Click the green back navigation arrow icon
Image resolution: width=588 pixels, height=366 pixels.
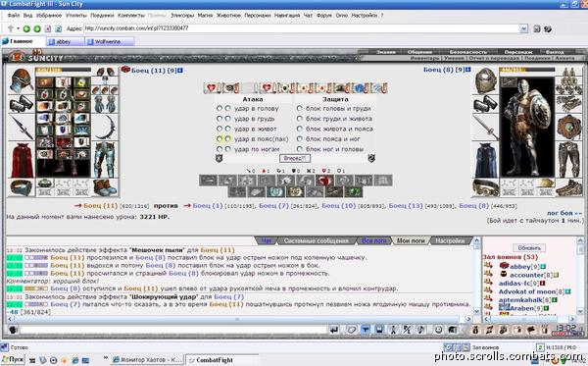click(x=26, y=28)
